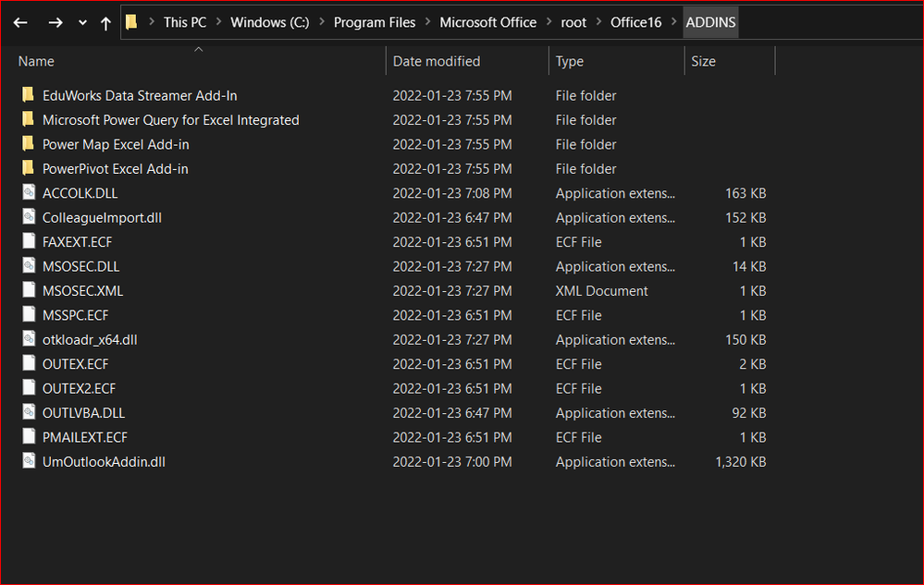Select MSOSEC.XML file icon
Screen dimensions: 924x585
[29, 289]
